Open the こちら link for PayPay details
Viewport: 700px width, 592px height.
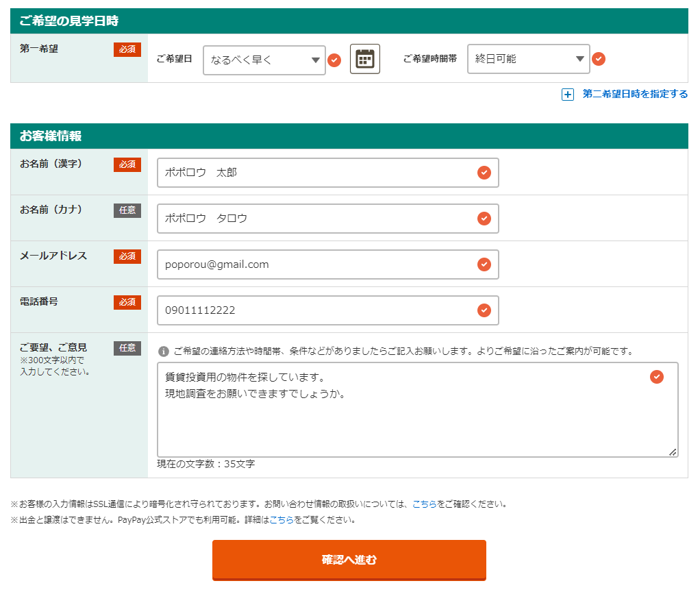[282, 520]
